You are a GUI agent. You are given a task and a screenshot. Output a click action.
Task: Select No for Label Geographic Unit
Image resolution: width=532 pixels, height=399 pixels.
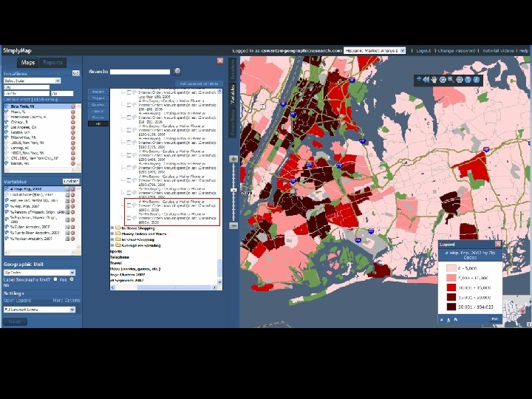coord(72,279)
